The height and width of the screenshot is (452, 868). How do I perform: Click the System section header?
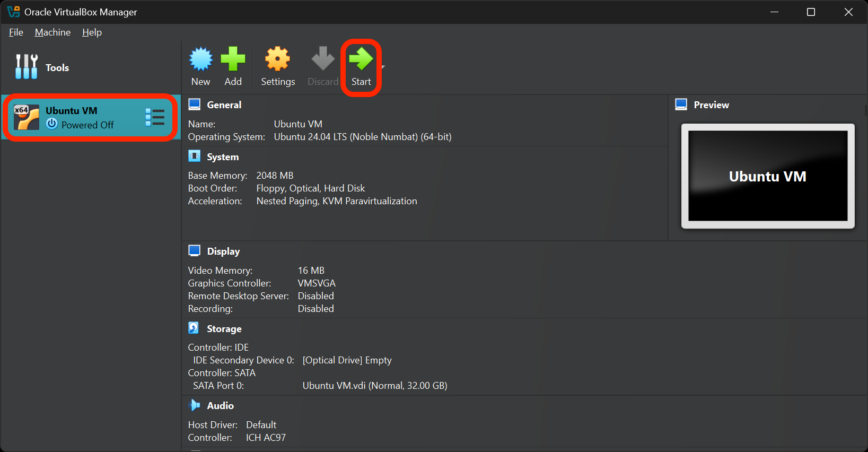point(223,157)
